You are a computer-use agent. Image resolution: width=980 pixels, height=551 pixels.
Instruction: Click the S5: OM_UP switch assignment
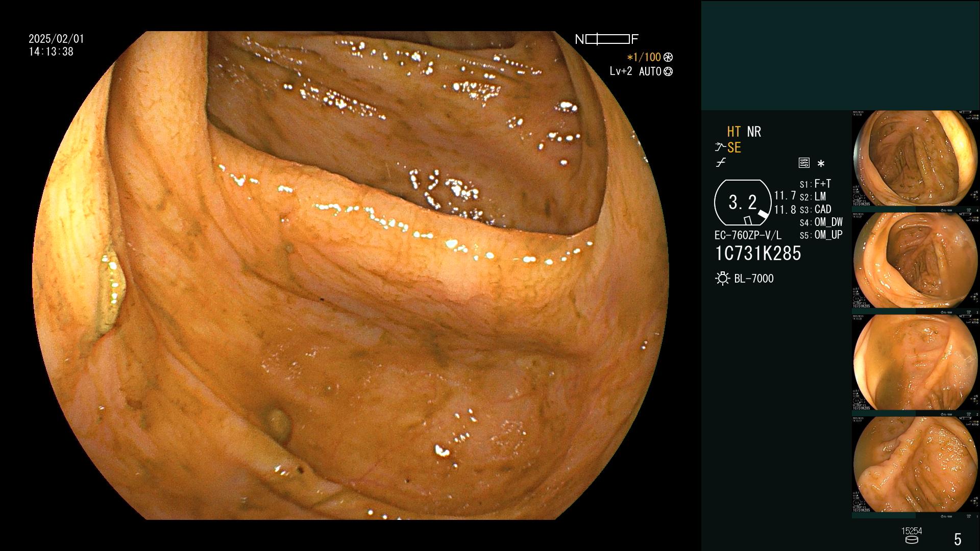click(x=821, y=235)
